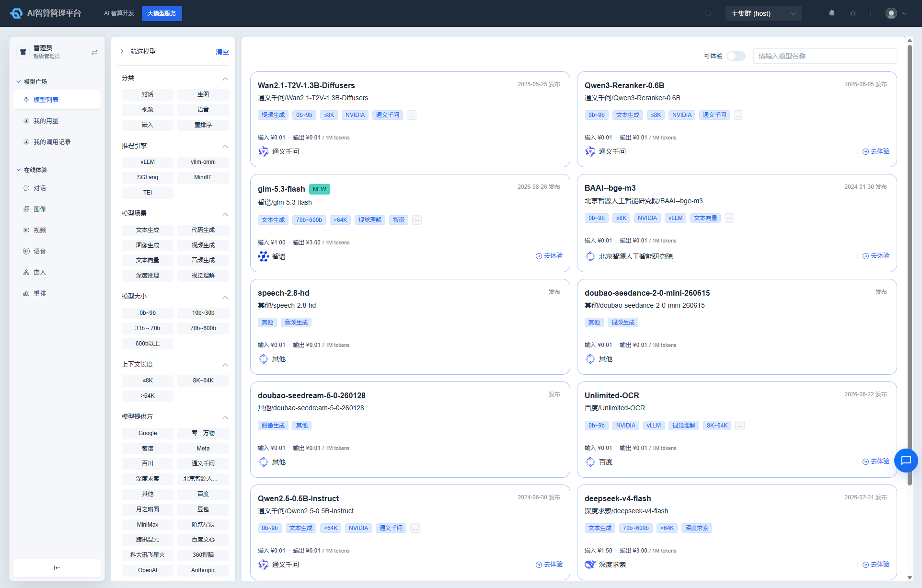Click 去体验 on the Qwen3-Reranker-0.6B card
This screenshot has width=922, height=588.
point(876,151)
